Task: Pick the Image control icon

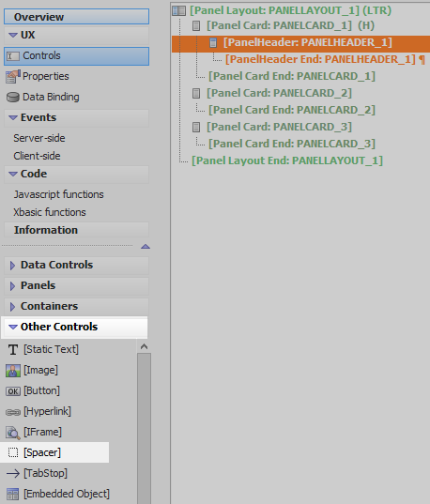Action: point(13,371)
